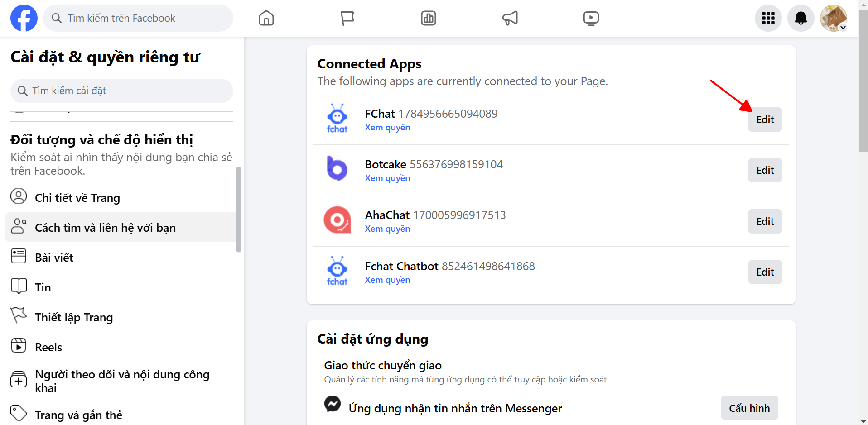Open the Home icon in top navigation
The image size is (868, 425).
pos(266,18)
